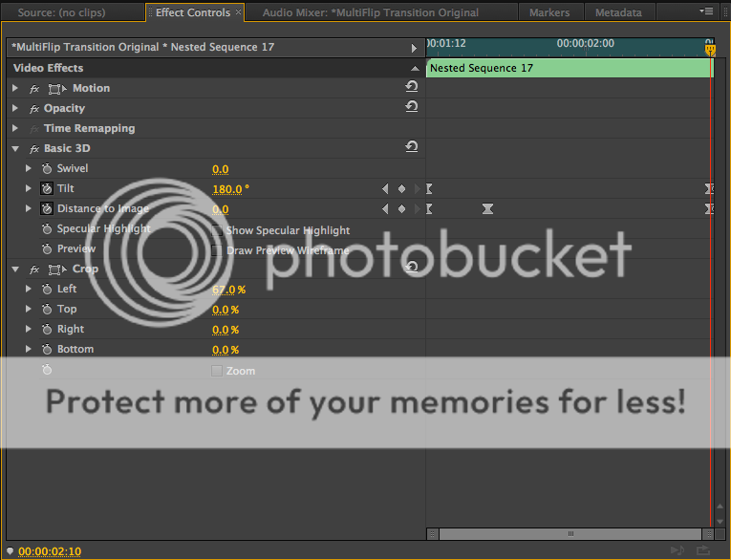731x560 pixels.
Task: Enable Draw Preview Wireframe checkbox
Action: [216, 250]
